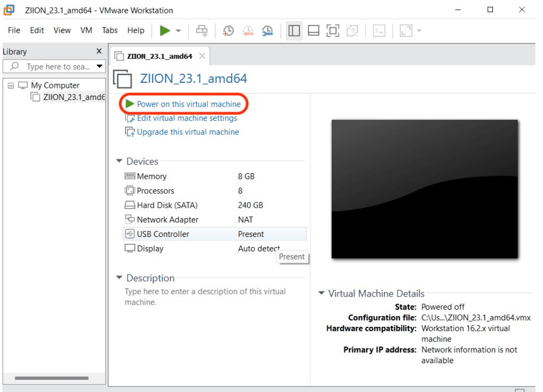Take a snapshot of the virtual machine
The image size is (543, 392).
[x=229, y=31]
